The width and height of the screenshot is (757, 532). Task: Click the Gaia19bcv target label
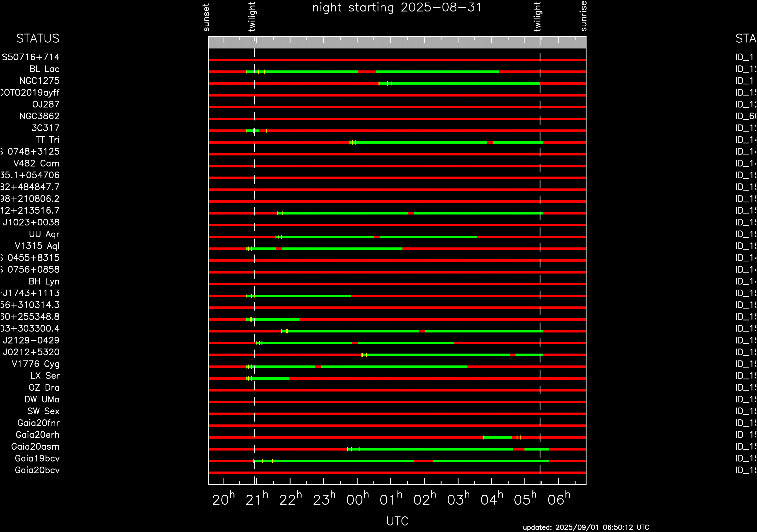tap(37, 458)
